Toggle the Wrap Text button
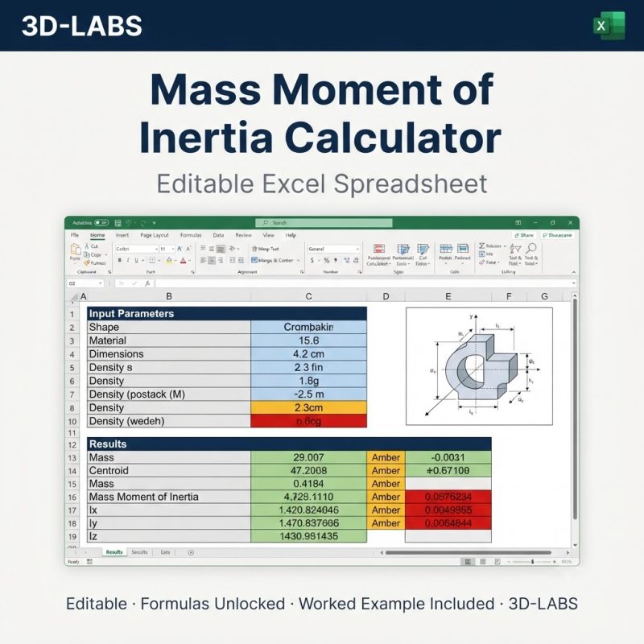This screenshot has height=644, width=644. point(266,249)
